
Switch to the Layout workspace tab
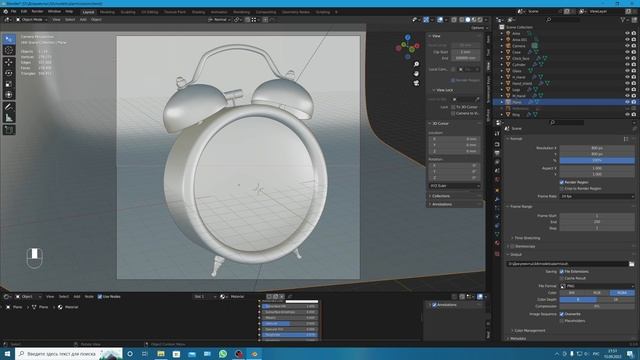click(x=88, y=12)
